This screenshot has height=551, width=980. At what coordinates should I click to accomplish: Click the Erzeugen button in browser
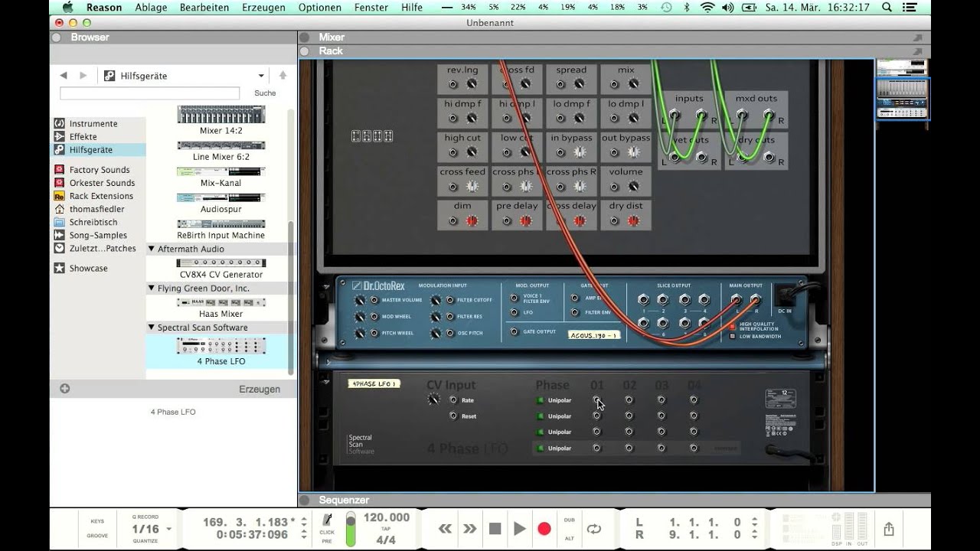click(x=260, y=389)
